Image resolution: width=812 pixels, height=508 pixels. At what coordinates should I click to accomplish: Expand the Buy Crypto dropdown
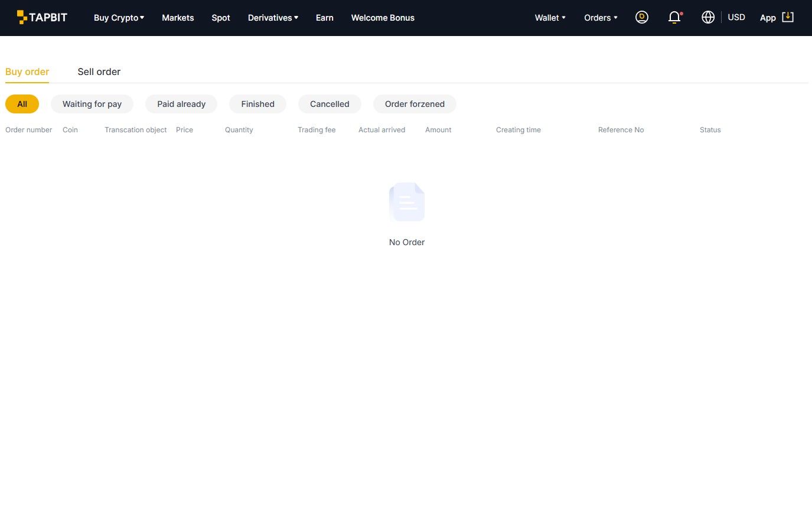point(119,18)
